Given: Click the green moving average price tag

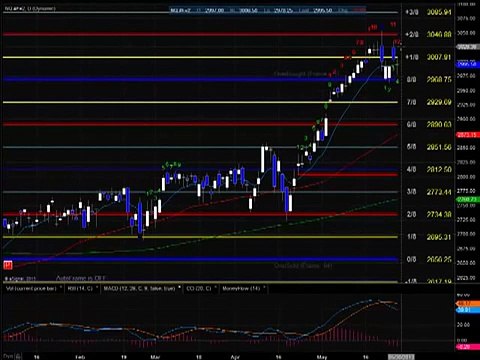Looking at the screenshot, I should coord(467,199).
